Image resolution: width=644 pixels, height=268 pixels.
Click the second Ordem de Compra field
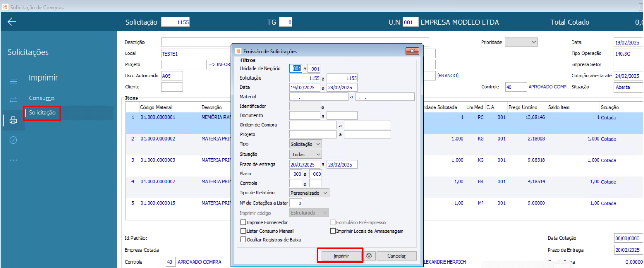tap(367, 125)
